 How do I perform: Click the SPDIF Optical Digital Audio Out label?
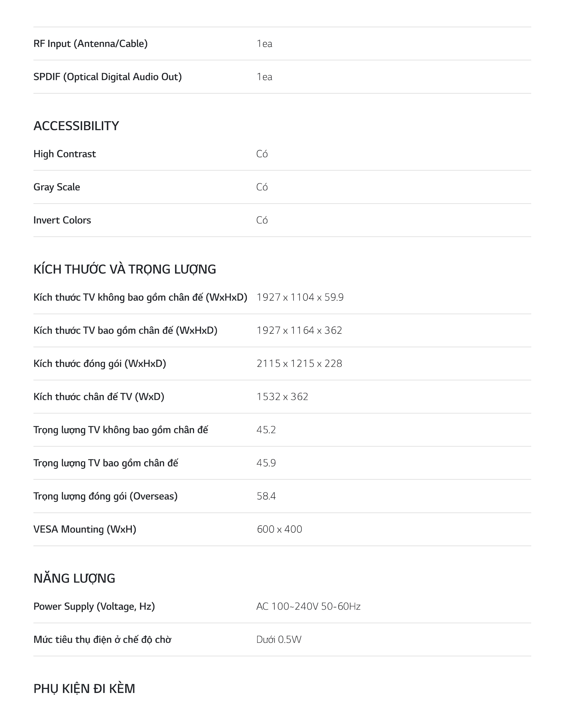coord(108,77)
